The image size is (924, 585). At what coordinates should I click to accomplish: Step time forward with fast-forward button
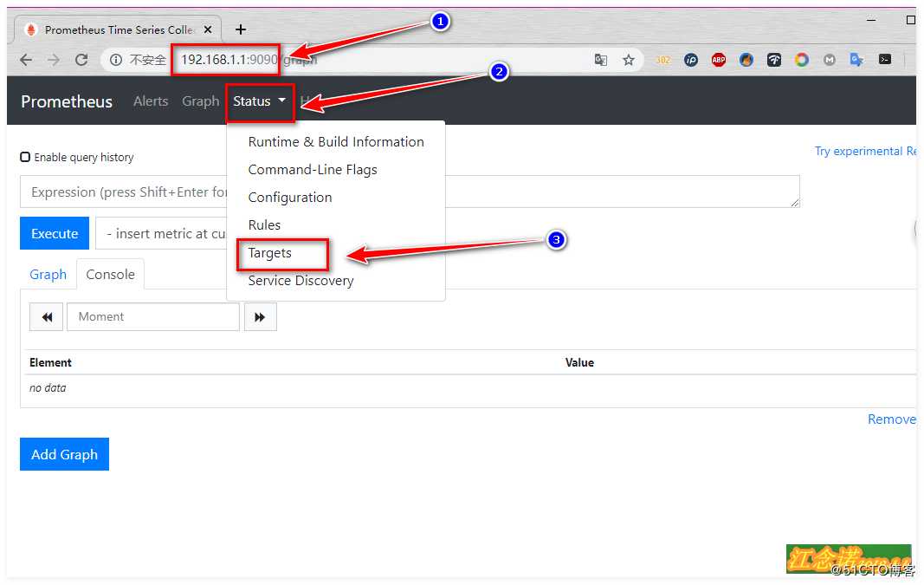(260, 316)
